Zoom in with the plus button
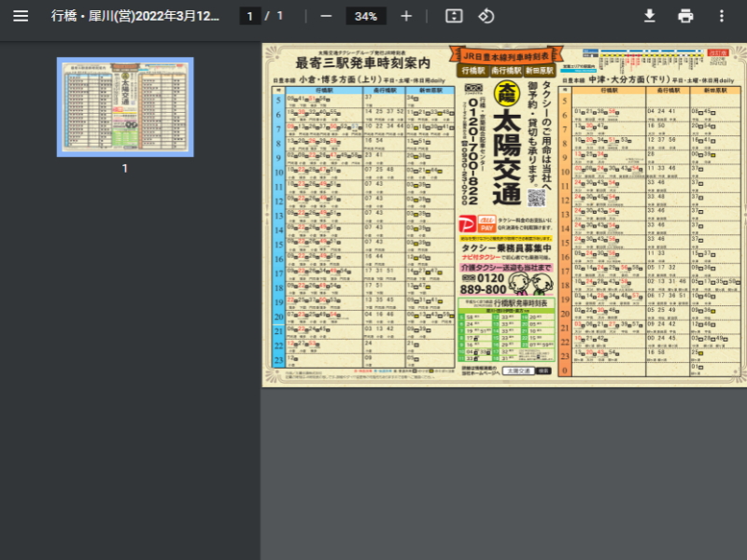 coord(406,16)
